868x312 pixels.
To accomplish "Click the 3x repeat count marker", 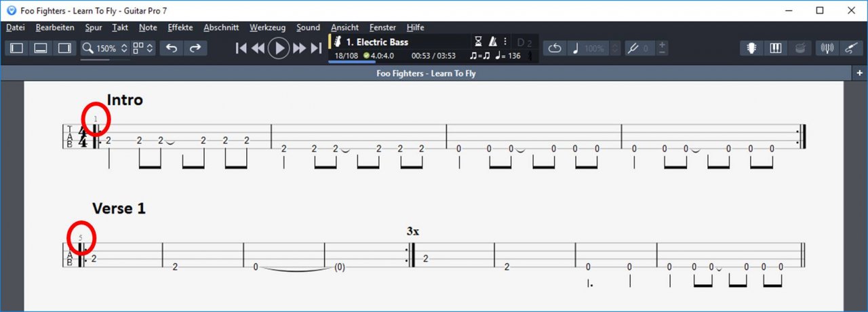I will click(412, 231).
